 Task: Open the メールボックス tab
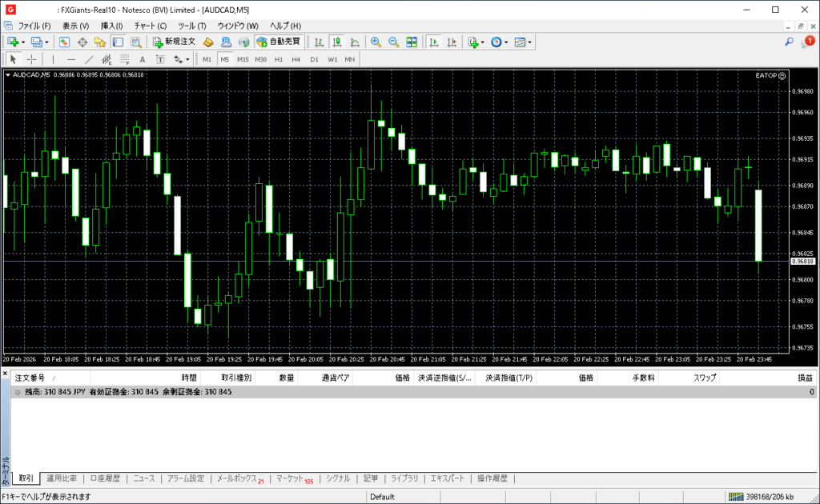click(239, 478)
